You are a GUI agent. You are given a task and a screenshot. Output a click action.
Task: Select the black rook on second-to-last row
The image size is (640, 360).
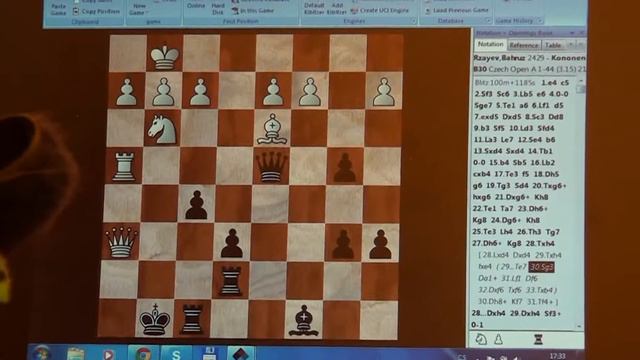tap(231, 281)
